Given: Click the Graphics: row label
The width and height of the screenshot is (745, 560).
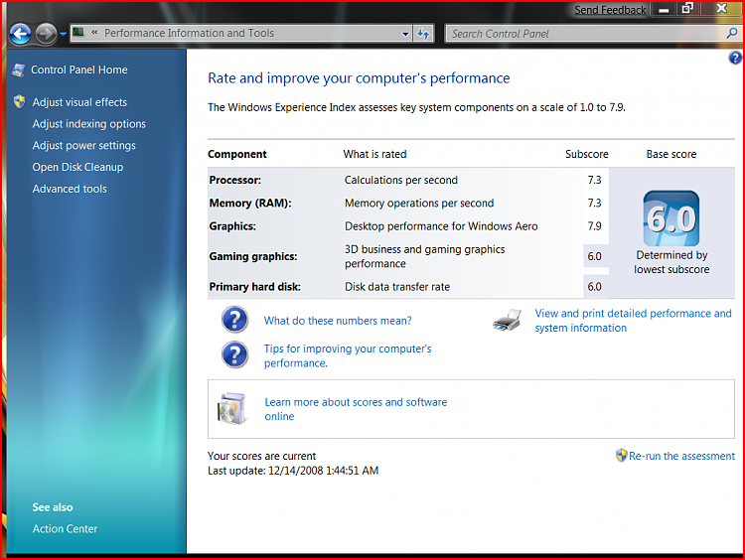Looking at the screenshot, I should tap(232, 226).
